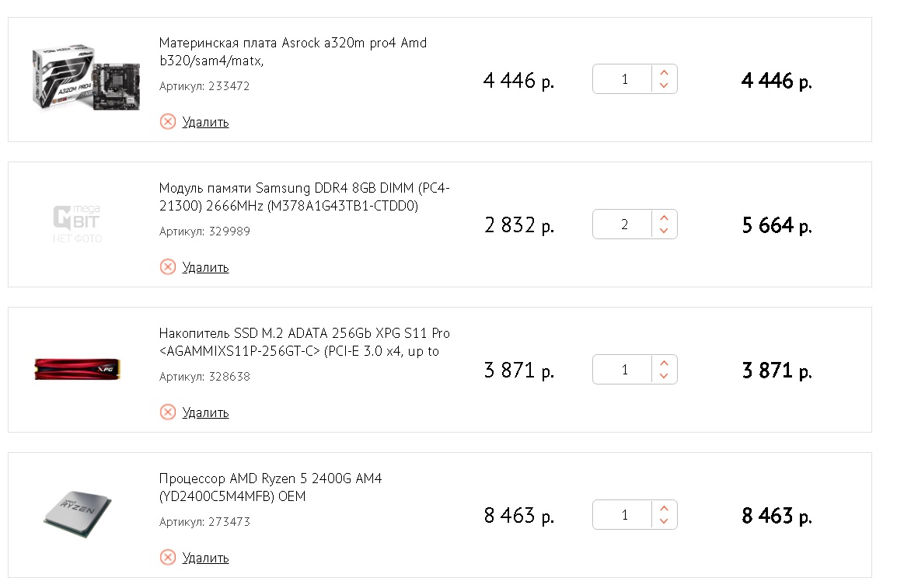Click the Удалить link for ADATA SSD
The width and height of the screenshot is (904, 588).
tap(205, 412)
